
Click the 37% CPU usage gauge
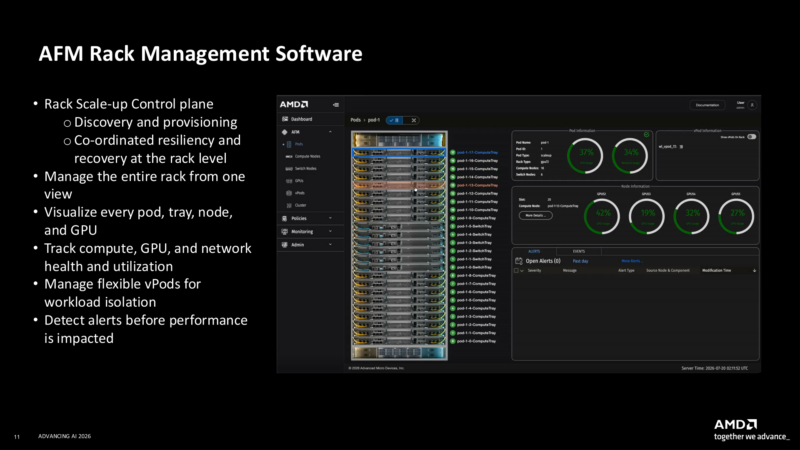(x=585, y=156)
